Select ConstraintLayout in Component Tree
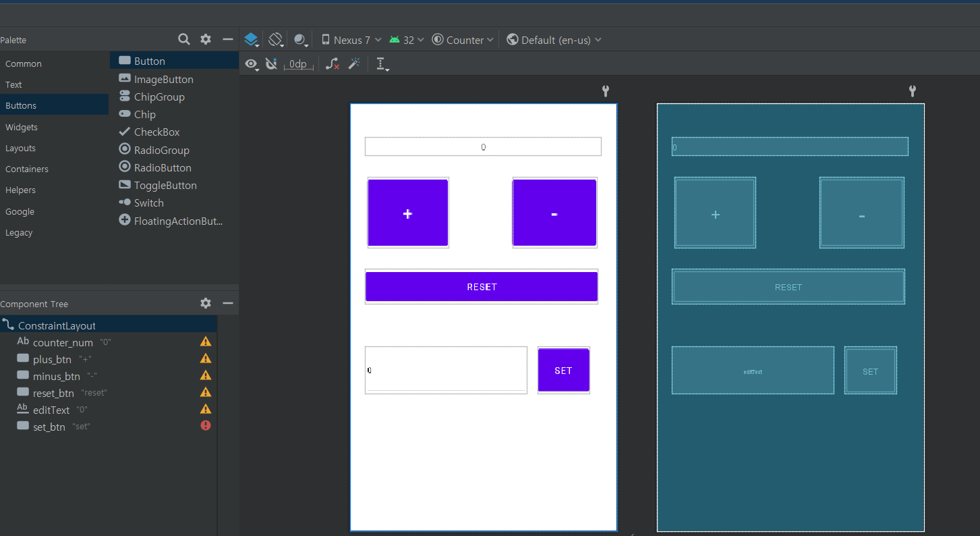The height and width of the screenshot is (536, 980). pos(108,325)
